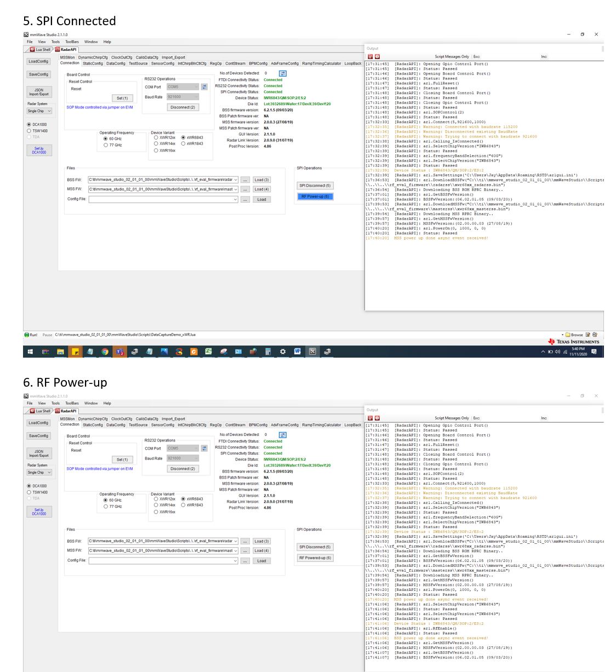Click the Browse folder icon in the script bar
Image resolution: width=616 pixels, height=672 pixels.
coord(568,335)
